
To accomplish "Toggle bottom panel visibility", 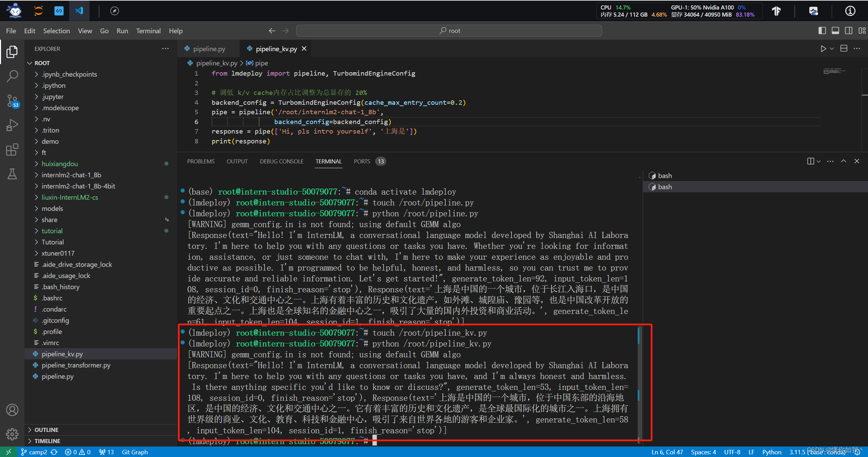I will (x=835, y=31).
